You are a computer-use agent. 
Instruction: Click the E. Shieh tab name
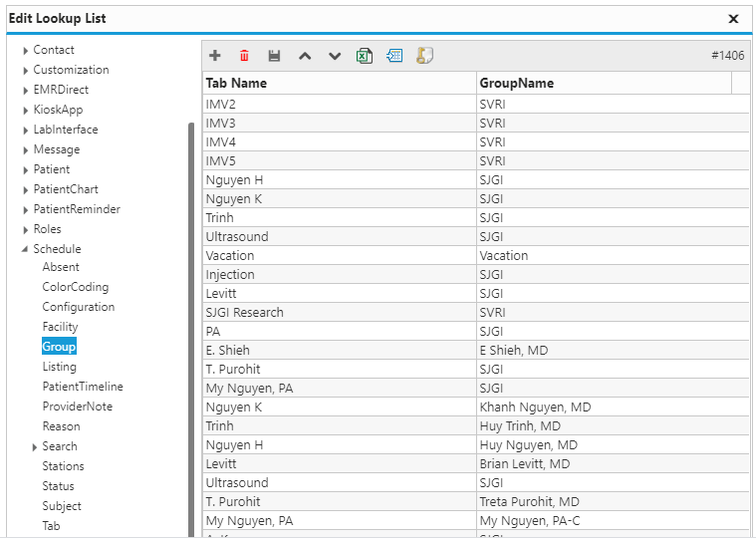point(340,350)
